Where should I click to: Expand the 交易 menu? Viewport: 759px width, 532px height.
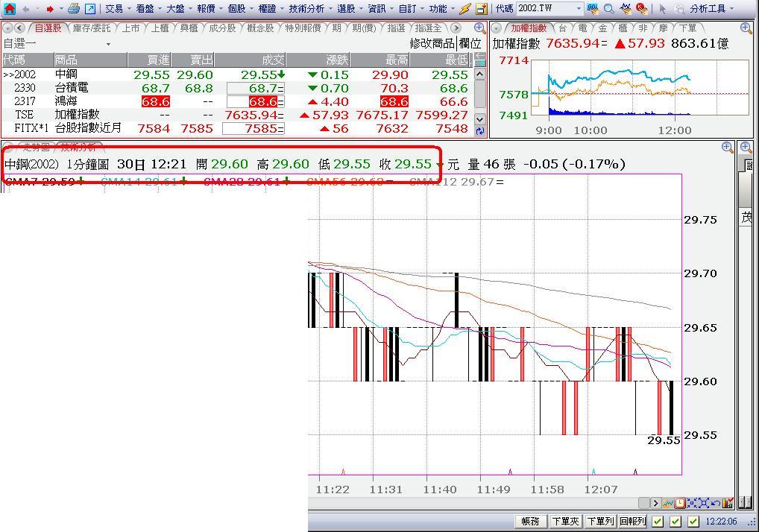click(x=117, y=9)
